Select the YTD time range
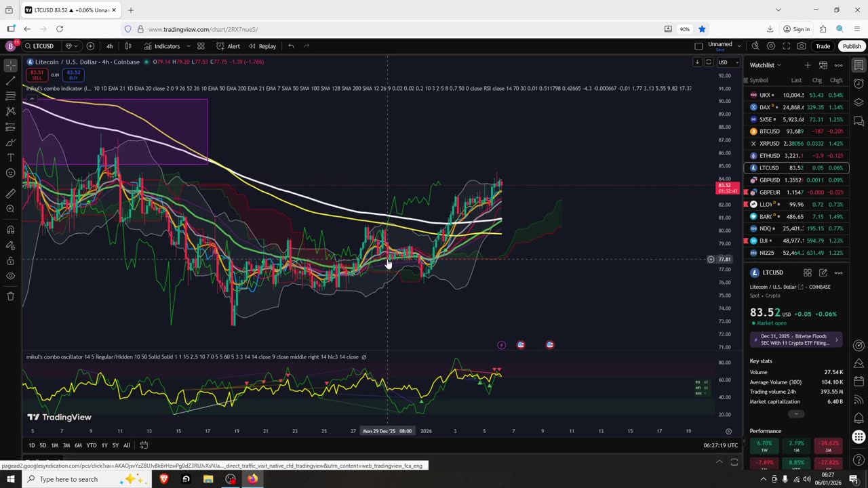This screenshot has width=868, height=488. tap(91, 445)
